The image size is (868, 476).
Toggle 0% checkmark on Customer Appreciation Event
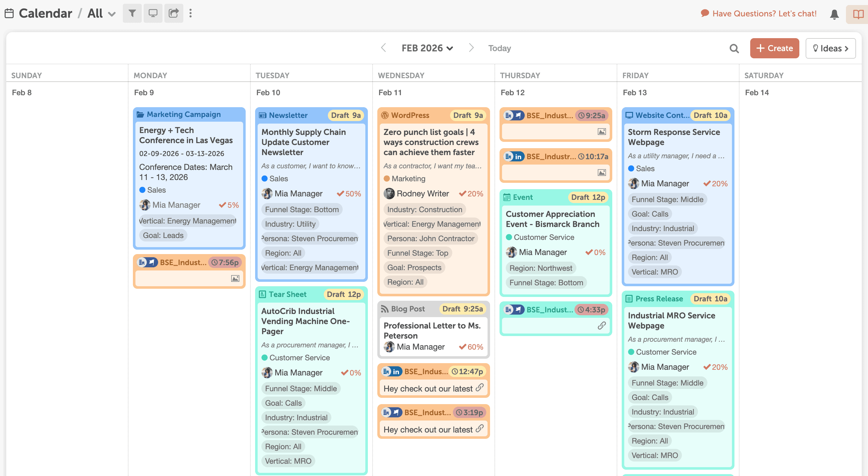click(x=589, y=252)
